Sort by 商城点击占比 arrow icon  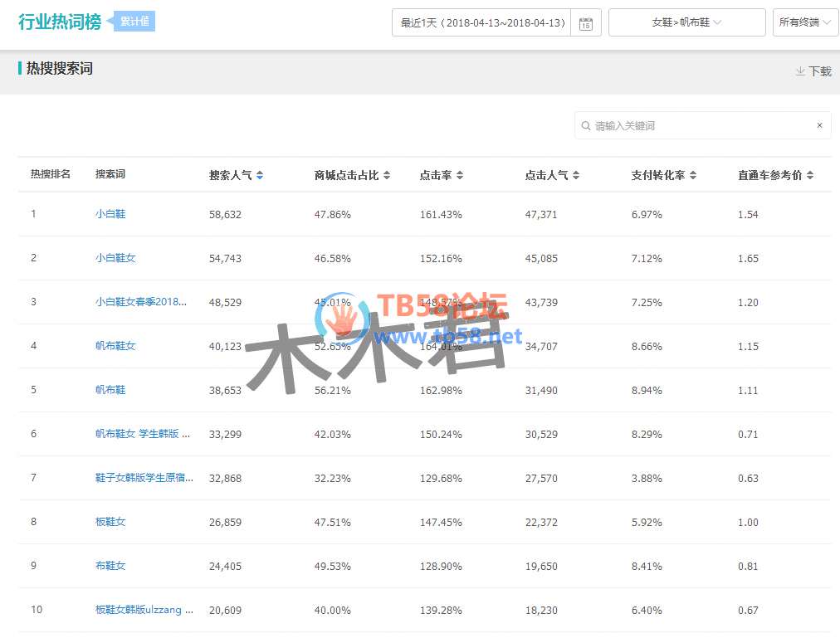tap(386, 175)
